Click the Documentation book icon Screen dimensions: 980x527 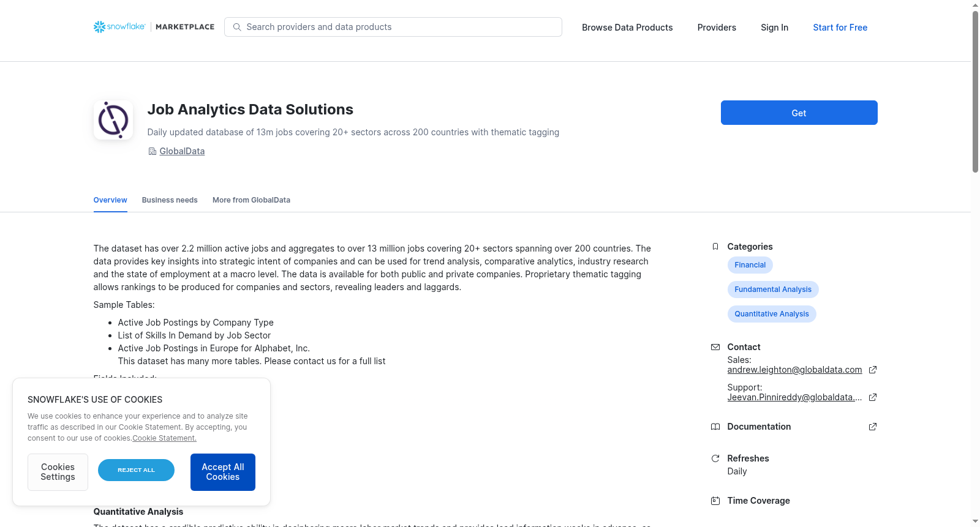click(x=715, y=427)
